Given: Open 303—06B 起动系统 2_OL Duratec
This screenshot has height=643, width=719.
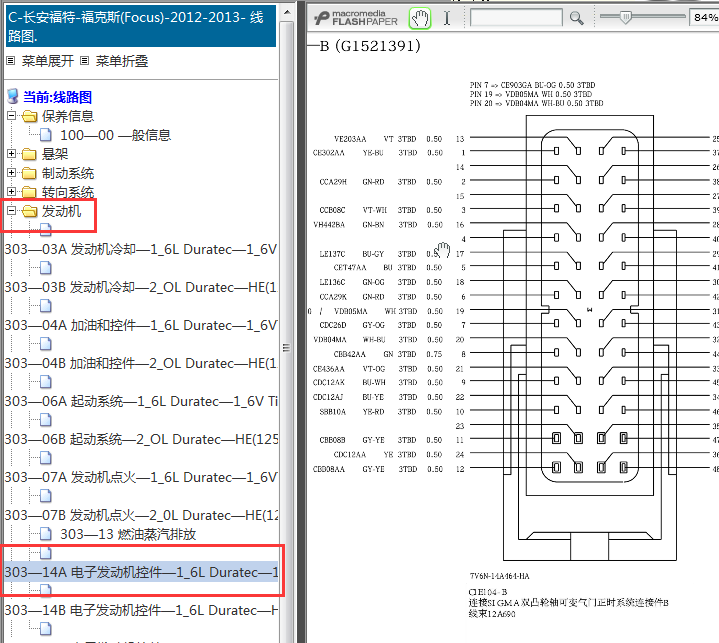Looking at the screenshot, I should 141,440.
